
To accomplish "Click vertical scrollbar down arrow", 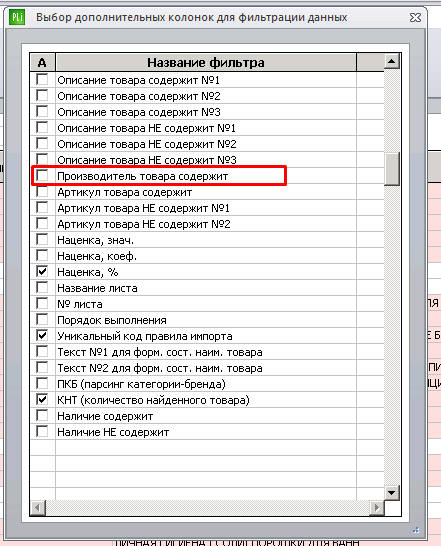I will pyautogui.click(x=392, y=493).
